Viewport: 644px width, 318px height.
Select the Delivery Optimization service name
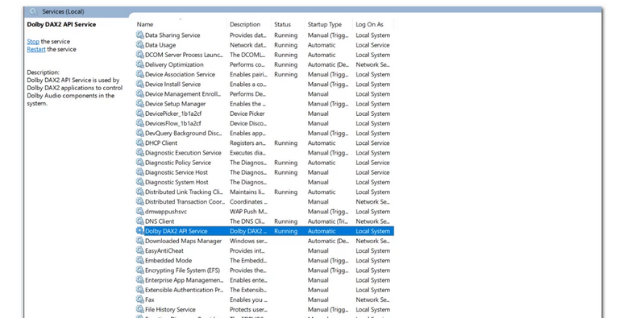(174, 65)
